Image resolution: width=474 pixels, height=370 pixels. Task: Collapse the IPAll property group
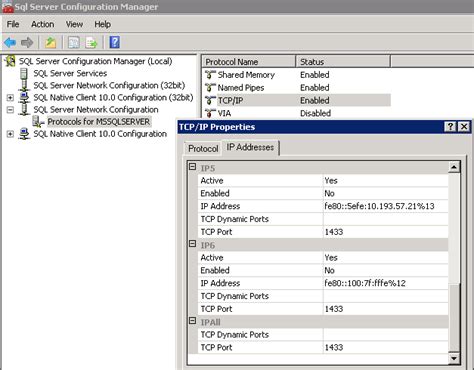point(192,321)
